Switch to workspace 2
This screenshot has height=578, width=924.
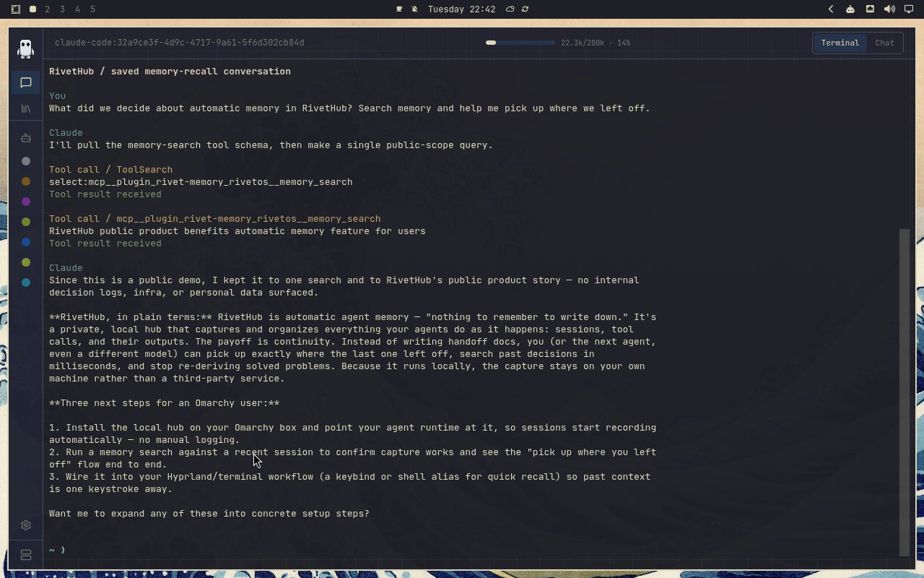[48, 9]
